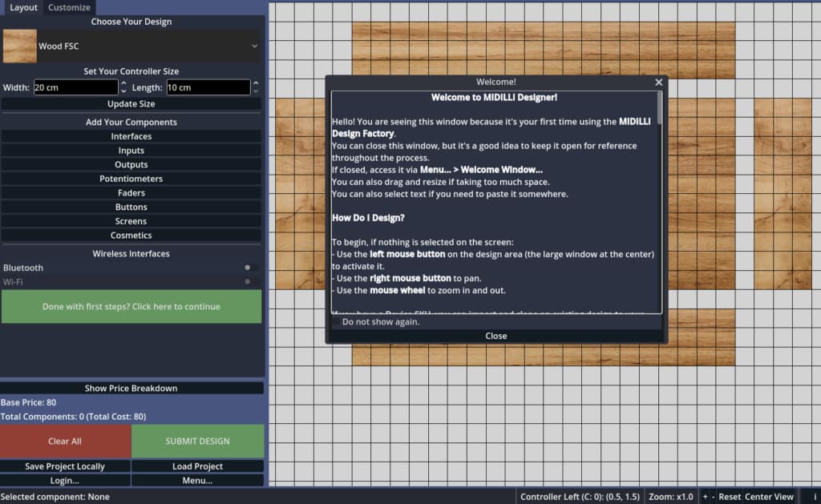821x504 pixels.
Task: Close the Welcome dialog with the X icon
Action: pos(659,83)
